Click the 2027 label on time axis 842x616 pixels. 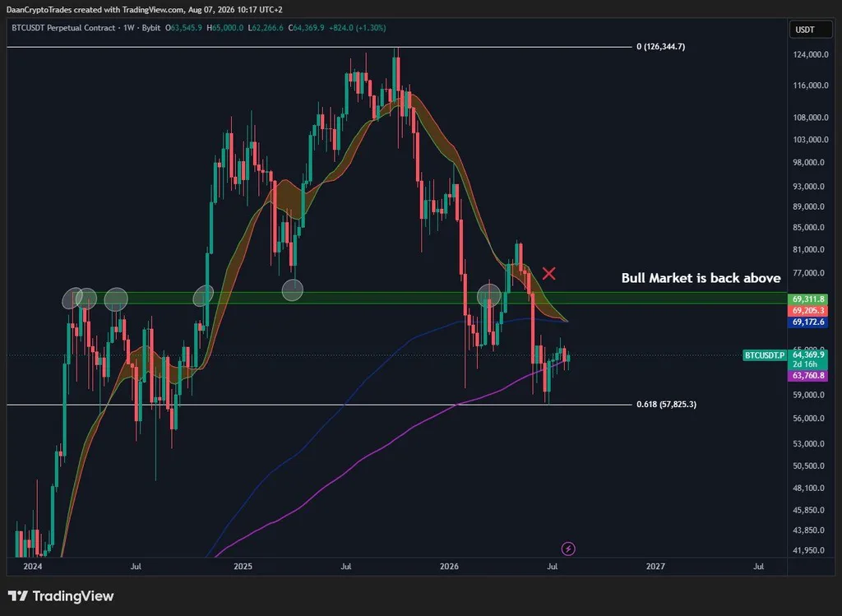(655, 566)
